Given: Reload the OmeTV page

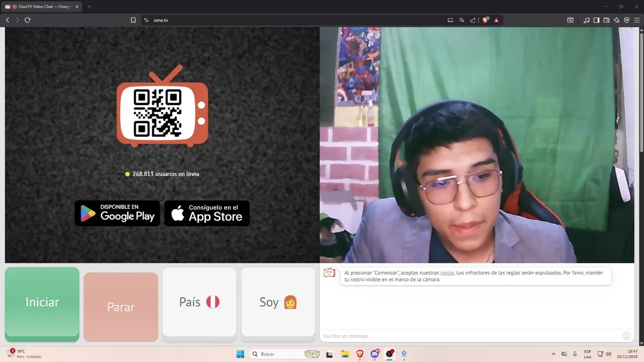Looking at the screenshot, I should point(28,20).
